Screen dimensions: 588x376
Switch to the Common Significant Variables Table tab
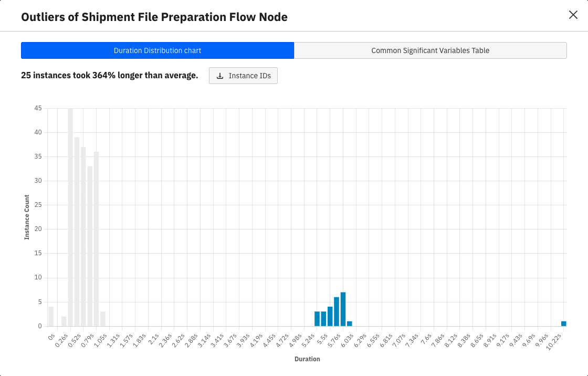(430, 50)
